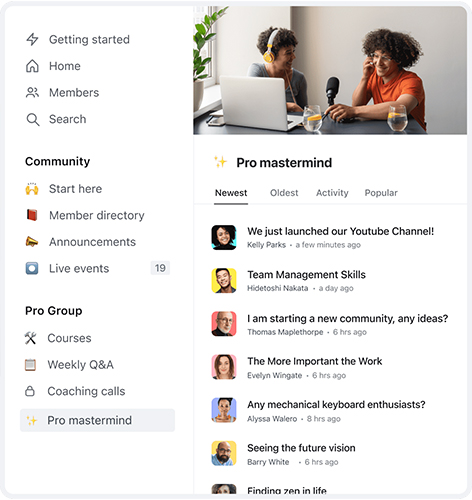The width and height of the screenshot is (472, 500).
Task: Click Thomas Maplethorpe's avatar thumbnail
Action: (x=224, y=324)
